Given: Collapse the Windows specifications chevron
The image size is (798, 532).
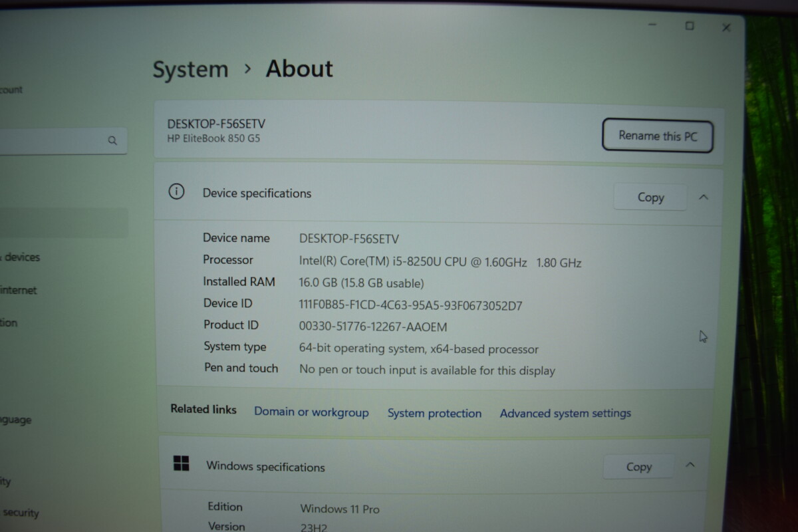Looking at the screenshot, I should [690, 465].
